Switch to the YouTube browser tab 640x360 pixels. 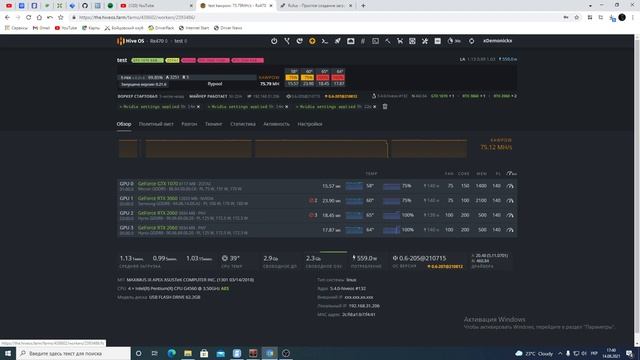pos(156,6)
